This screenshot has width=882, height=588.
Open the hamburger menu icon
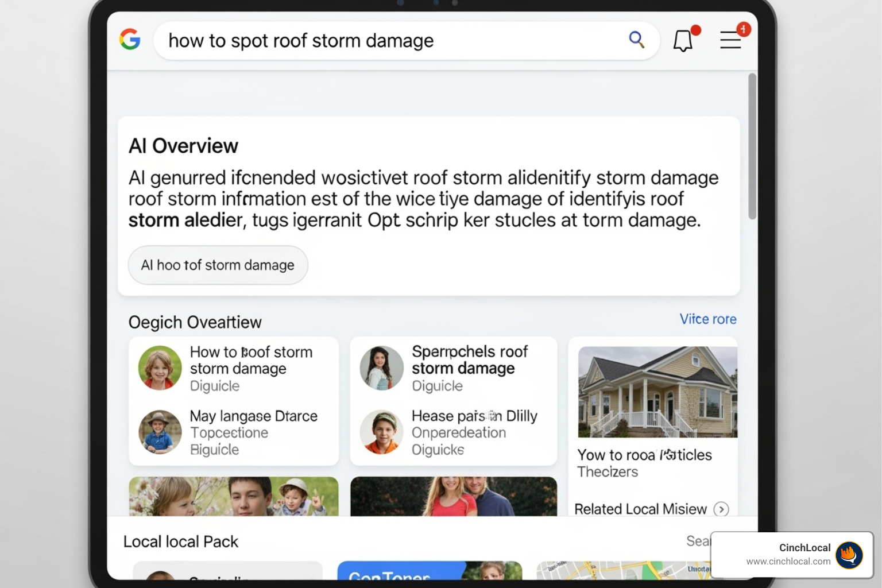730,40
